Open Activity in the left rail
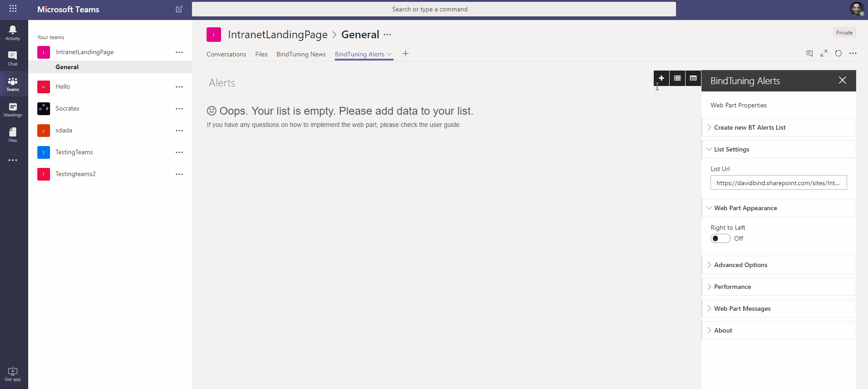Viewport: 868px width, 389px height. (x=13, y=33)
